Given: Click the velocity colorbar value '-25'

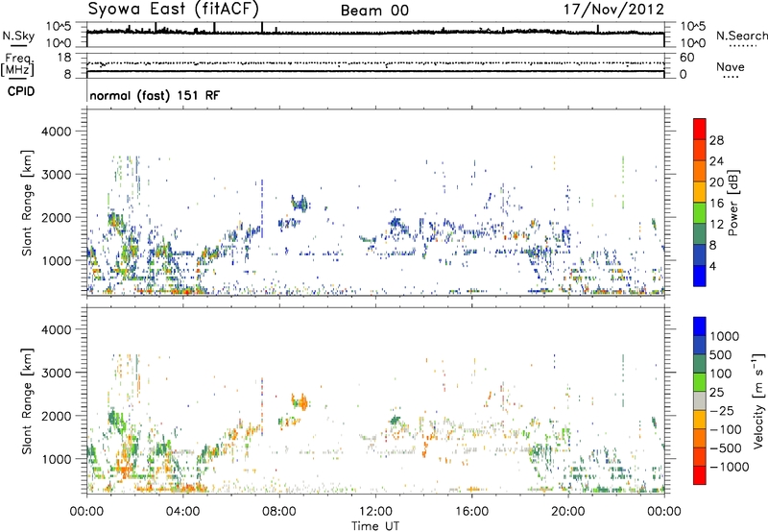Looking at the screenshot, I should (722, 411).
